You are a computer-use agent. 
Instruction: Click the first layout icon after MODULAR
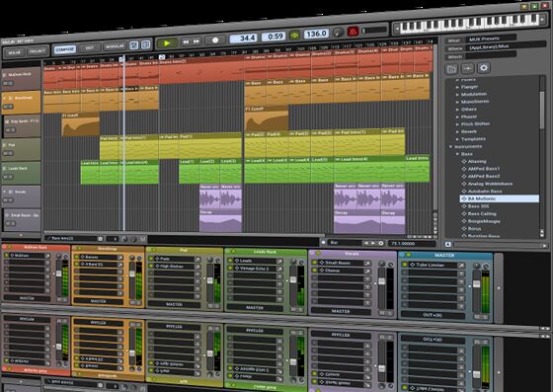[133, 45]
